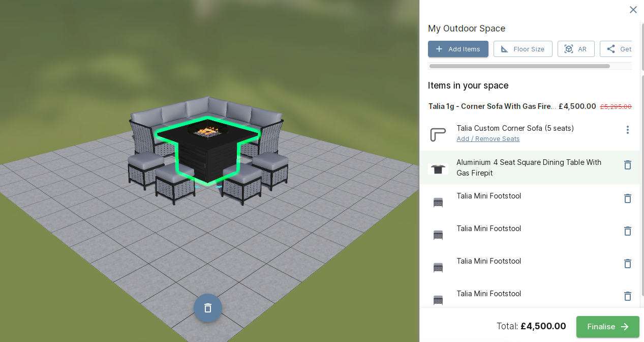Click the Talia 1g Corner Sofa bundle title
Image resolution: width=644 pixels, height=342 pixels.
pyautogui.click(x=492, y=106)
